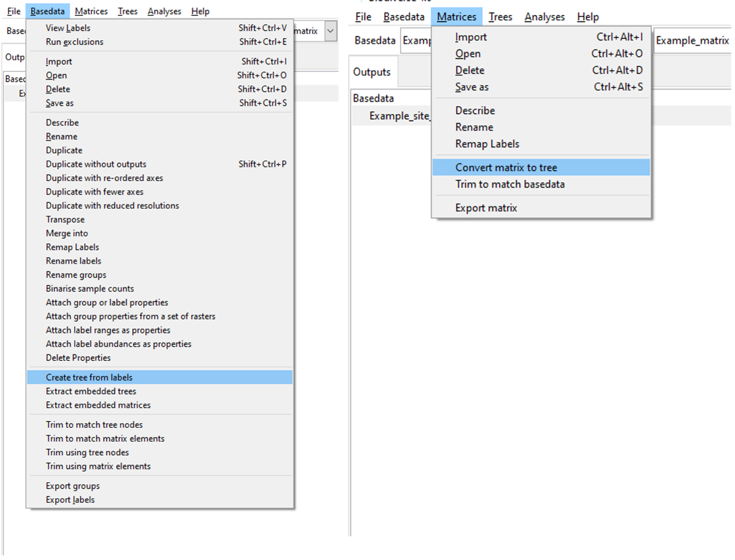This screenshot has height=560, width=735.
Task: Select 'Duplicate without outputs' option
Action: [96, 164]
